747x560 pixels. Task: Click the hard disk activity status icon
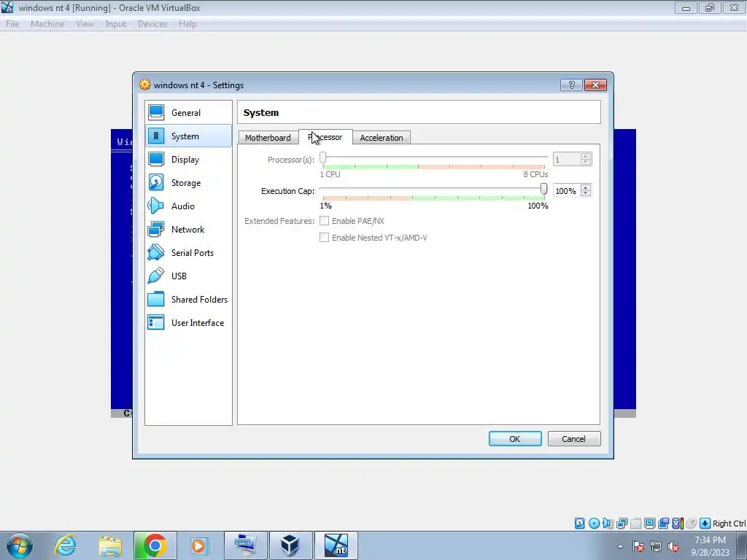(x=579, y=524)
